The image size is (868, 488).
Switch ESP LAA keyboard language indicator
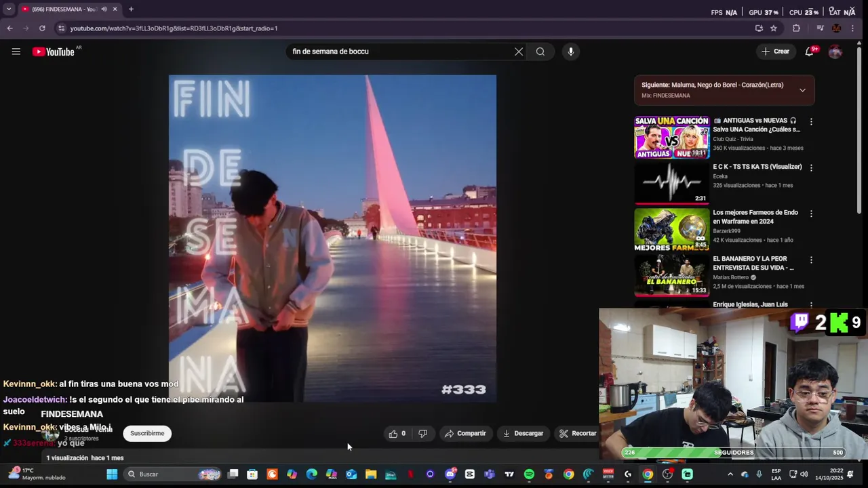pos(776,474)
